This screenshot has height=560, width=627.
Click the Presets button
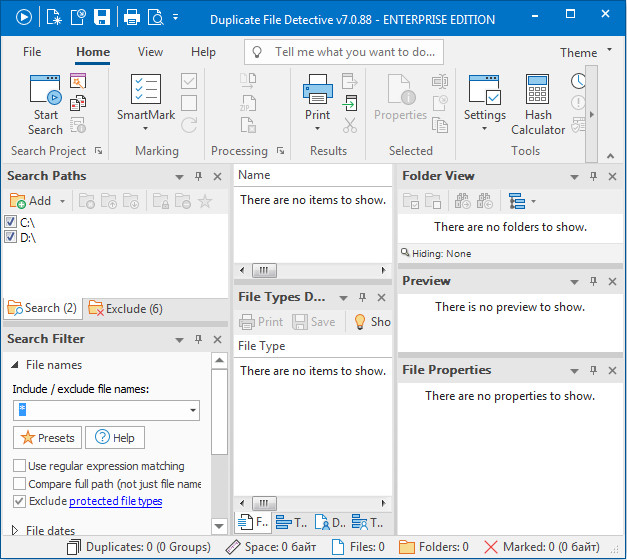pyautogui.click(x=47, y=438)
